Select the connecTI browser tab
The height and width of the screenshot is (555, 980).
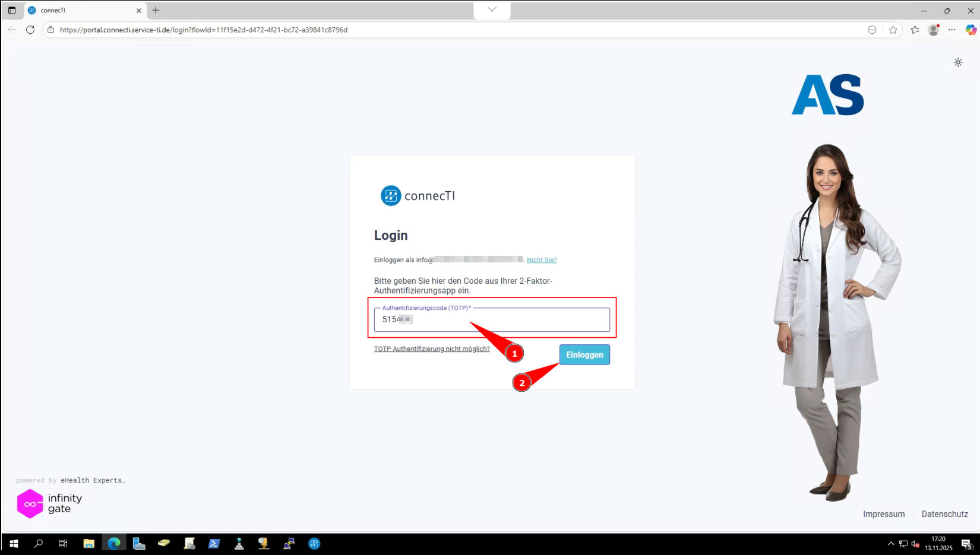83,10
